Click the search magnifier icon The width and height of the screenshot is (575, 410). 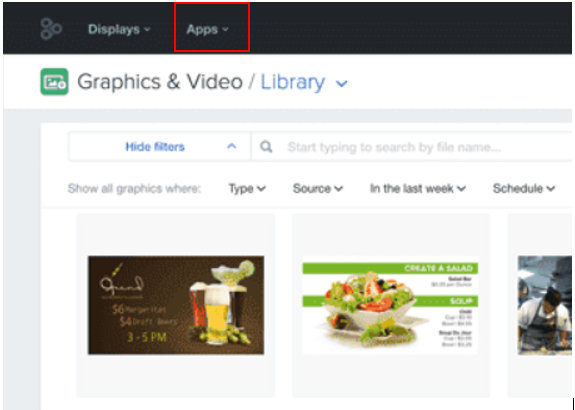(266, 147)
